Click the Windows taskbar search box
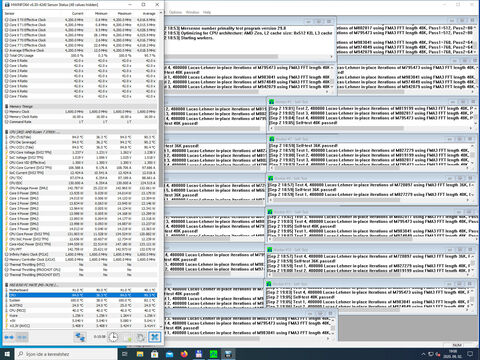The width and height of the screenshot is (480, 360). 66,354
